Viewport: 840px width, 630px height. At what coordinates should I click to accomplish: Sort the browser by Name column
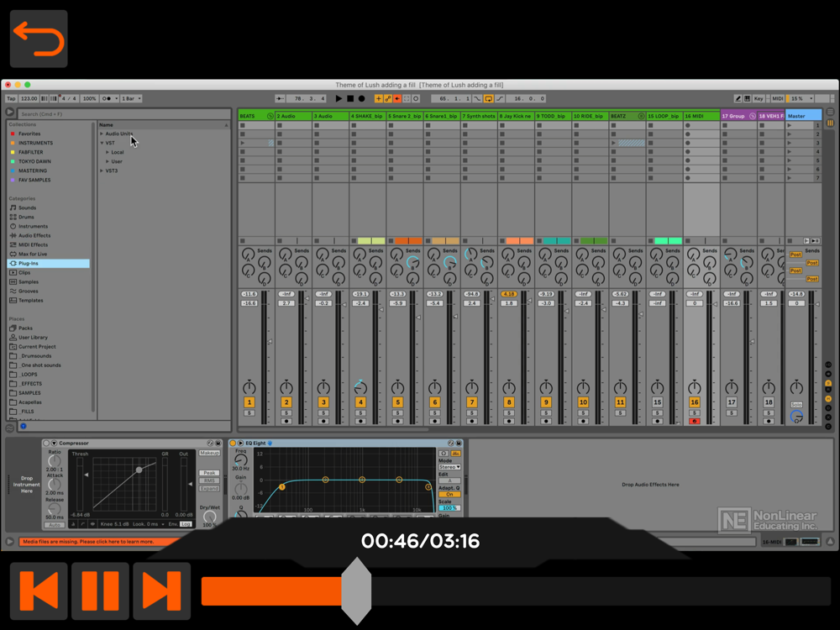pos(164,125)
